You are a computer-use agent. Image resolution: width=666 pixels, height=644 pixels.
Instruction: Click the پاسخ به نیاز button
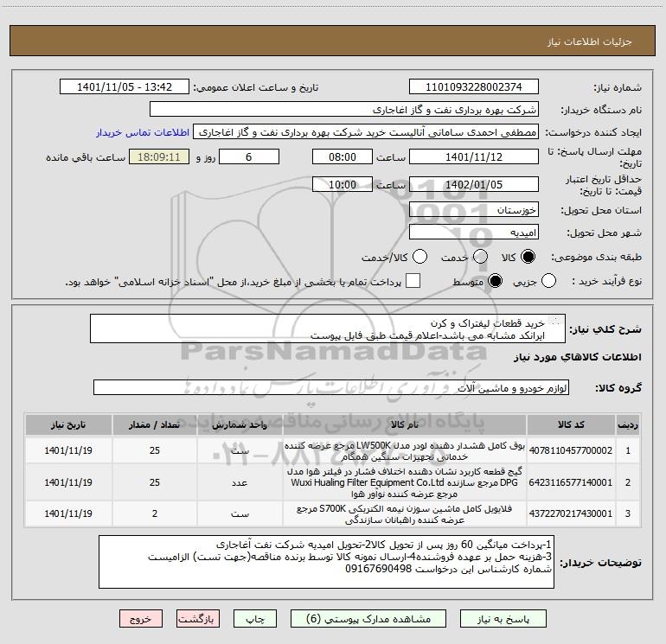pos(503,619)
